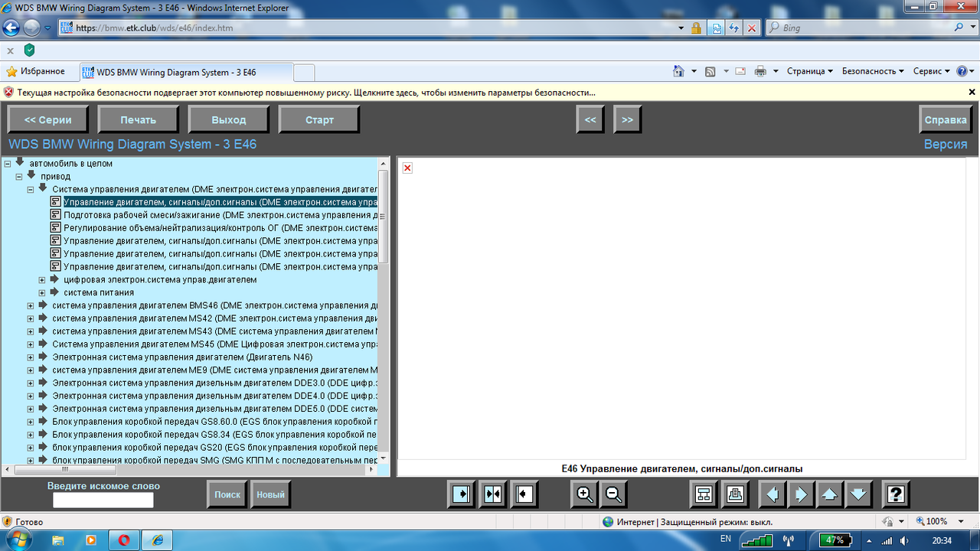Screen dimensions: 980x551
Task: Open the Безопасность dropdown menu
Action: click(873, 71)
